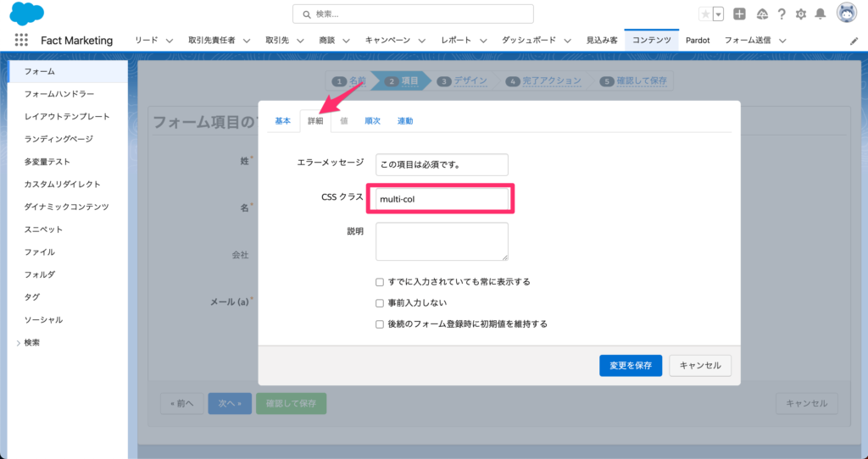Viewport: 868px width, 459px height.
Task: Click the 説明 text area
Action: (x=442, y=241)
